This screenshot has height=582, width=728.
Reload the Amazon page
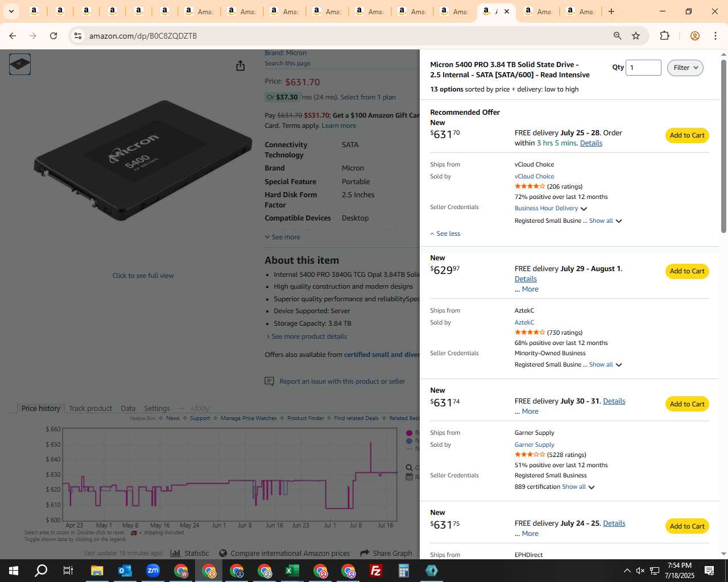point(53,36)
